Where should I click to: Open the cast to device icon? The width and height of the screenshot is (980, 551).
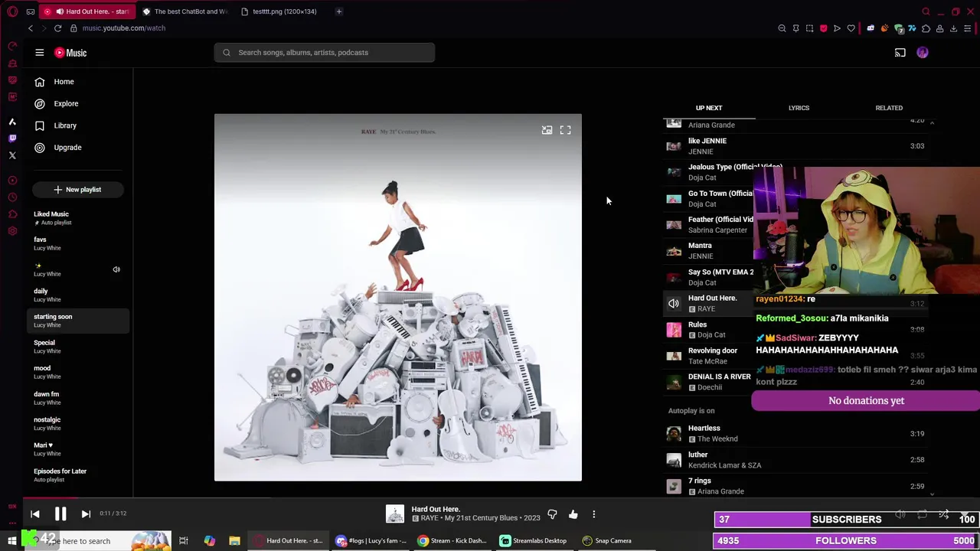click(900, 53)
